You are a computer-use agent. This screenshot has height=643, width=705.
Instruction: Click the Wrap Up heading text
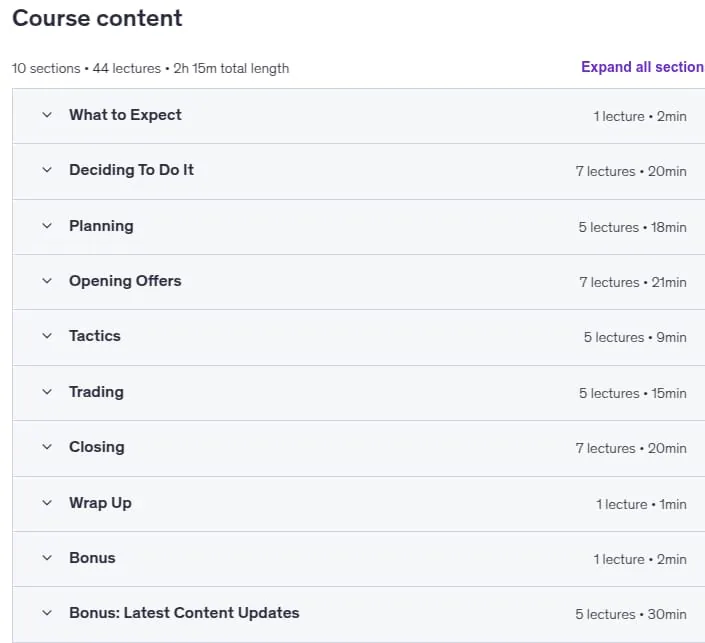[x=100, y=503]
